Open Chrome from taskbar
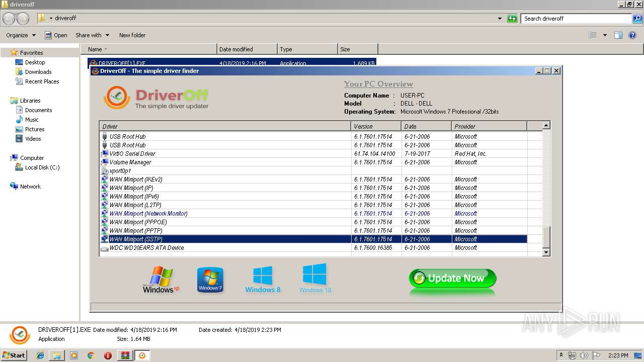644x362 pixels. click(91, 355)
